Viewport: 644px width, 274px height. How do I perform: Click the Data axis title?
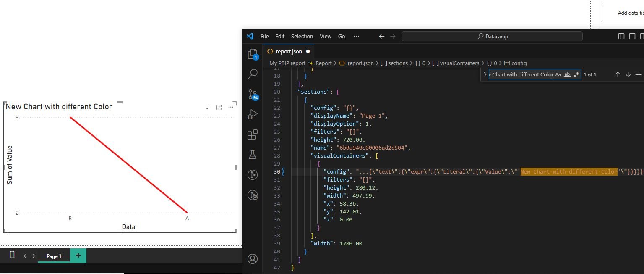coord(128,227)
